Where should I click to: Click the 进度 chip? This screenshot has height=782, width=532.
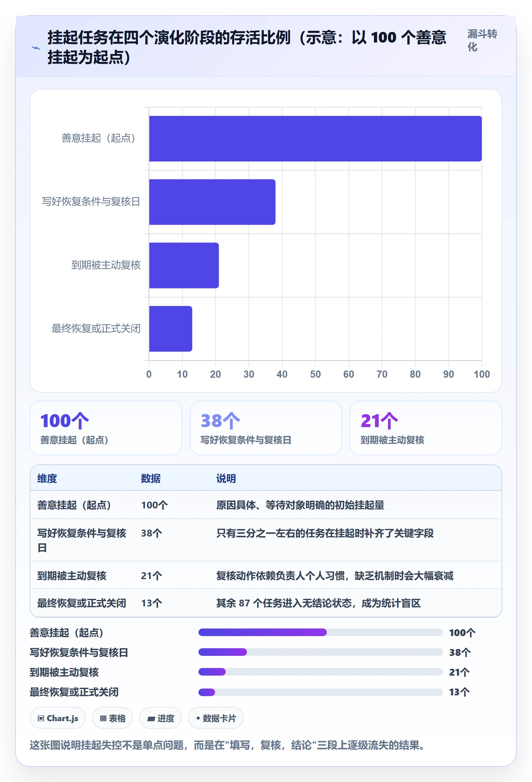(x=160, y=718)
